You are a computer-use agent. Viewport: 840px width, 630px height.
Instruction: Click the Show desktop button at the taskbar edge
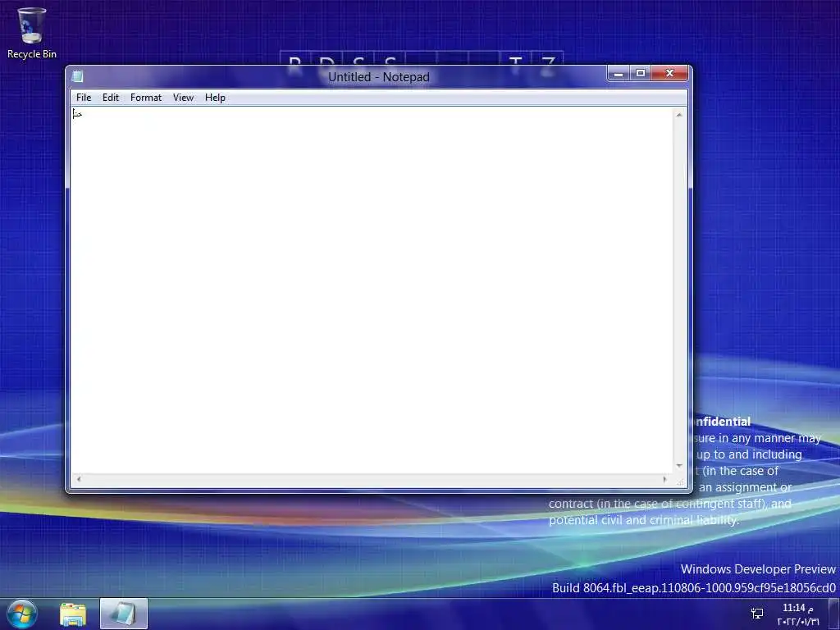[x=834, y=614]
